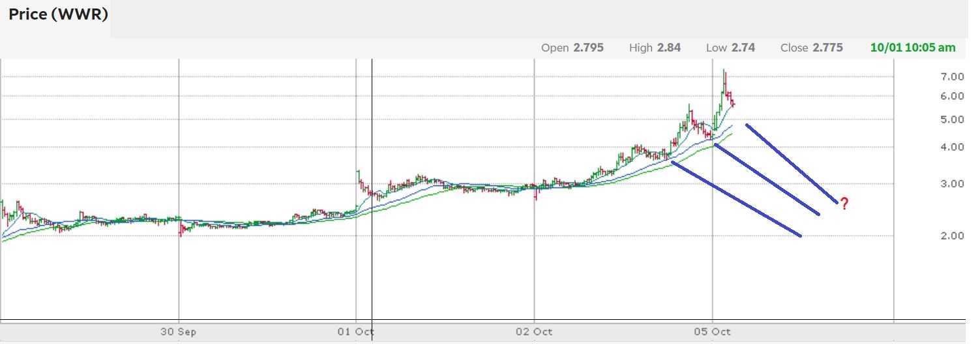Click the 01 Oct date label
The width and height of the screenshot is (980, 344).
tap(356, 332)
